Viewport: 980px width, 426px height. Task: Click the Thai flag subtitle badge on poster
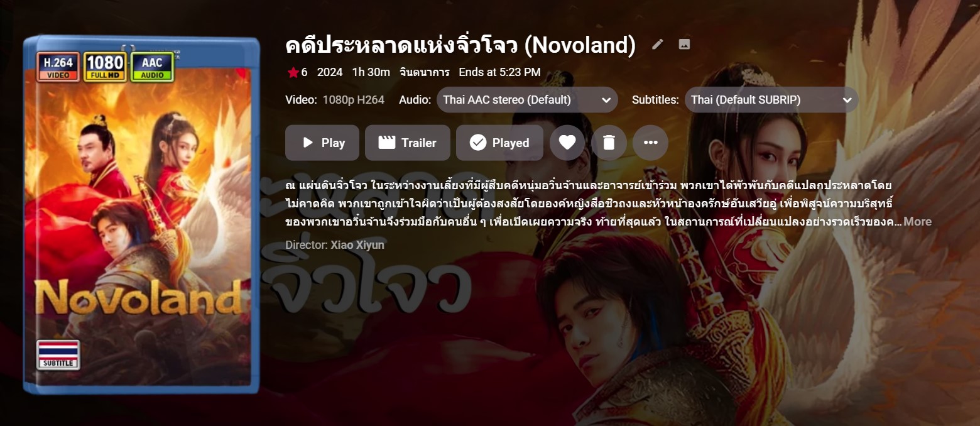(x=58, y=354)
